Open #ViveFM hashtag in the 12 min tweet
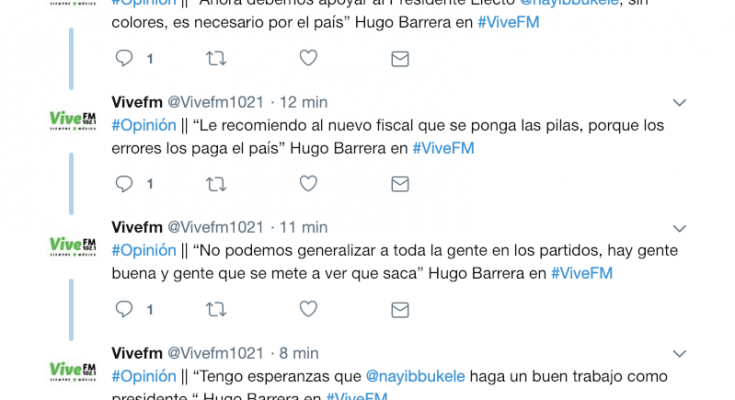Screen dimensions: 735x400 443,148
